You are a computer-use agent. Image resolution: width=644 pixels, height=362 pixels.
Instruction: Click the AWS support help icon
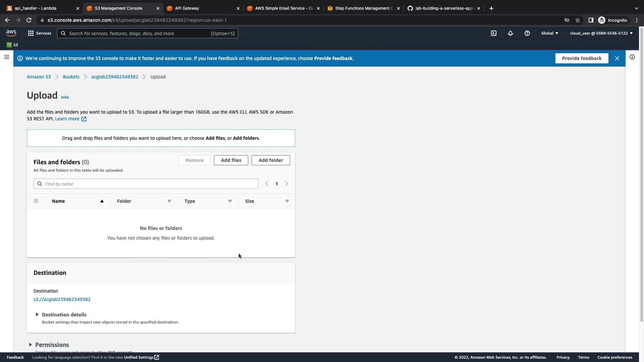pyautogui.click(x=527, y=33)
